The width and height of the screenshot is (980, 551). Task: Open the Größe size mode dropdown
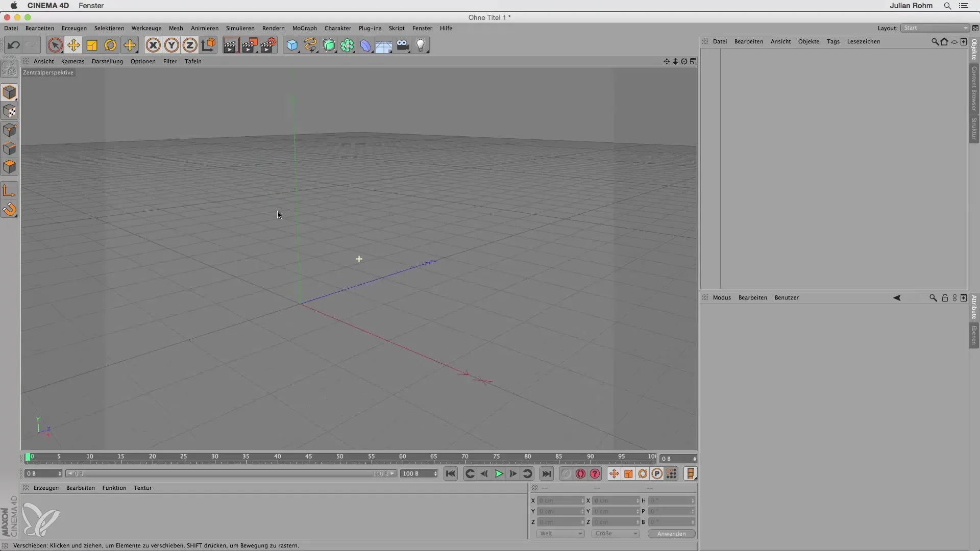[616, 534]
